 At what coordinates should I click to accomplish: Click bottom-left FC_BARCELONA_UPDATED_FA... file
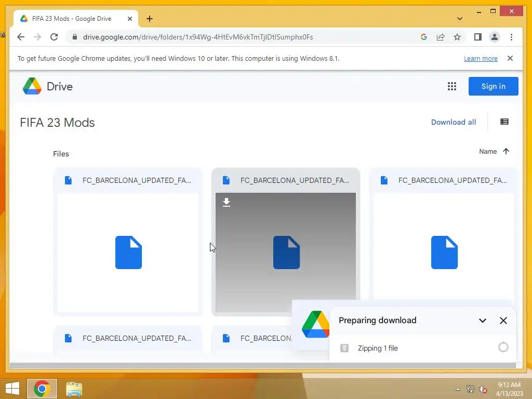pos(128,338)
